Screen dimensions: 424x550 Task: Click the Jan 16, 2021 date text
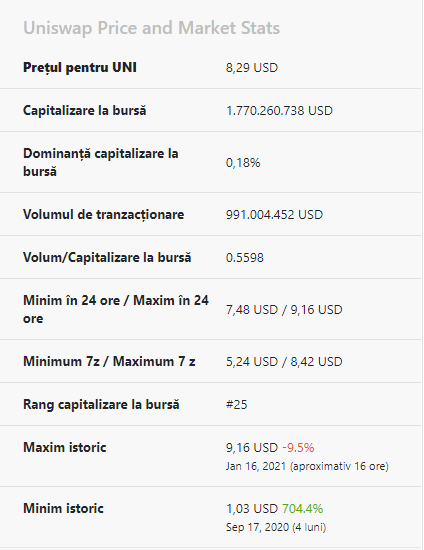[256, 466]
